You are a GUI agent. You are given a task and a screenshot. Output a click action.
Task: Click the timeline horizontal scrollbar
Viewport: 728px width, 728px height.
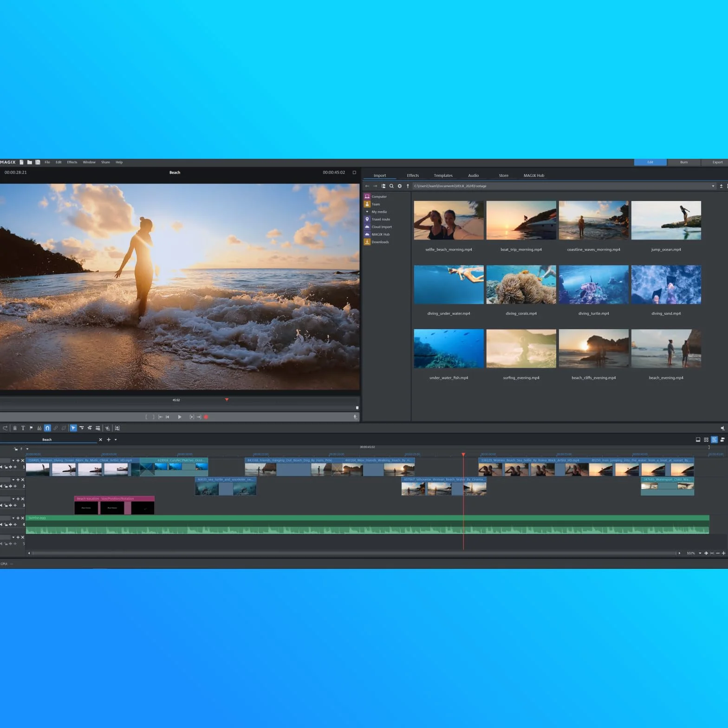pos(353,553)
